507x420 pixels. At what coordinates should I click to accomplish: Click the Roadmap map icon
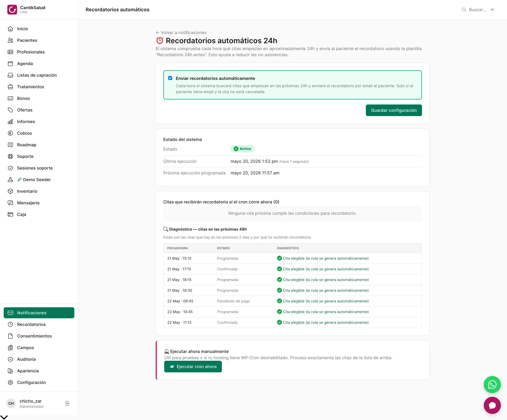click(10, 145)
